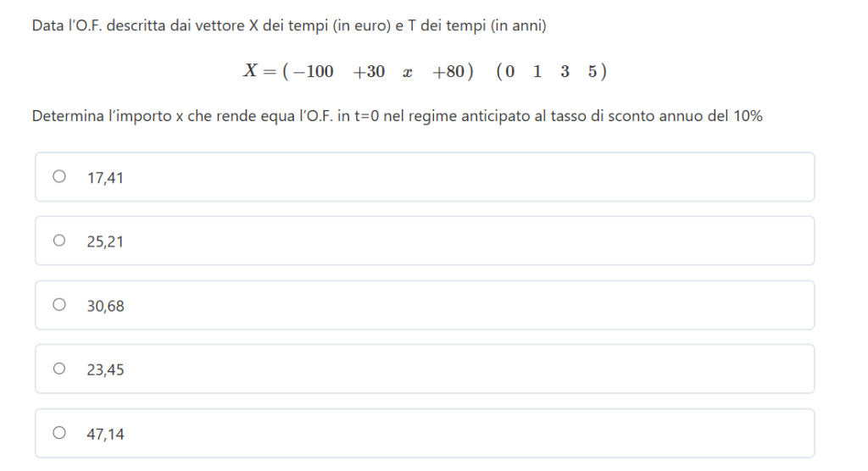Click the 17,41 answer text label
868x471 pixels.
click(105, 178)
